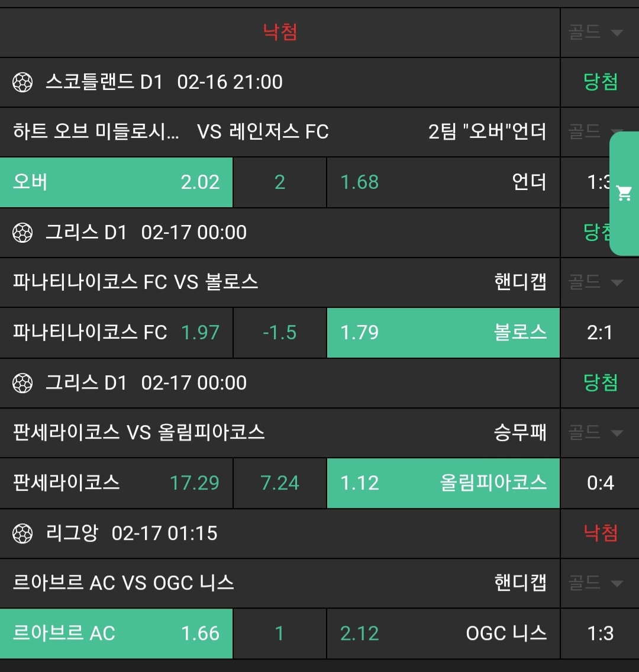Select the 언더 1.68 bet option
639x672 pixels.
coord(443,182)
